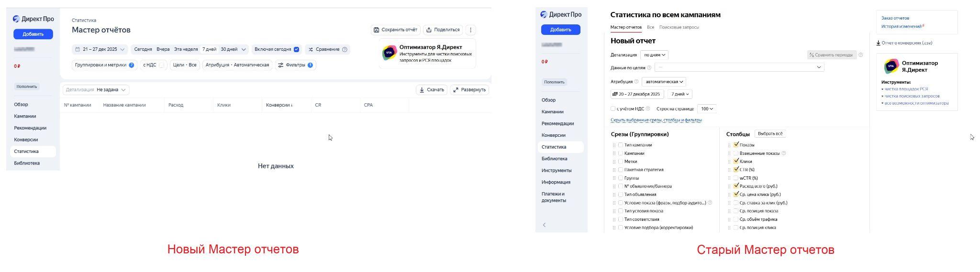Sort by the Конверсии column header
This screenshot has height=272, width=980.
279,105
